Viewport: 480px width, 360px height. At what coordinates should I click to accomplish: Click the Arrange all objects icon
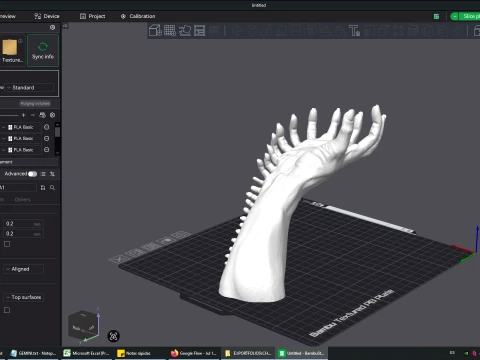coord(199,31)
